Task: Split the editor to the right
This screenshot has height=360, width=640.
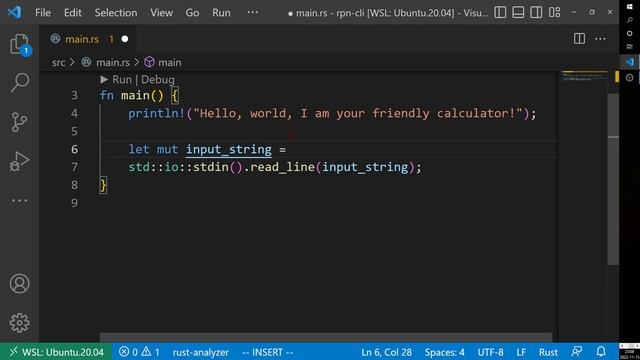Action: (579, 39)
